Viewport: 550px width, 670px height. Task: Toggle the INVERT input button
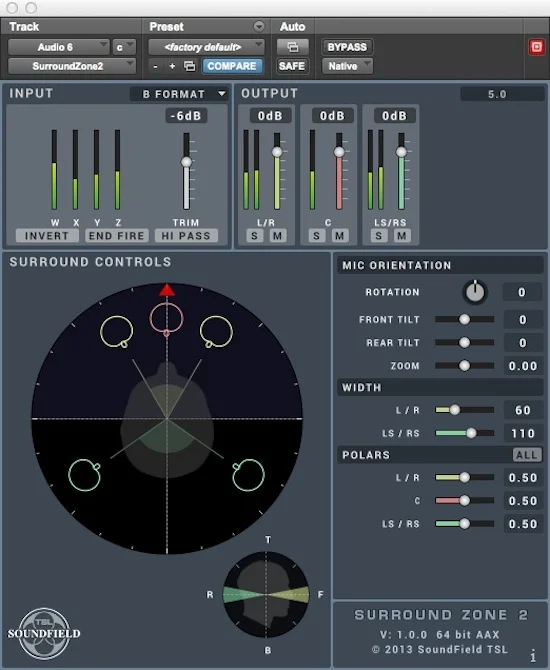pos(47,236)
